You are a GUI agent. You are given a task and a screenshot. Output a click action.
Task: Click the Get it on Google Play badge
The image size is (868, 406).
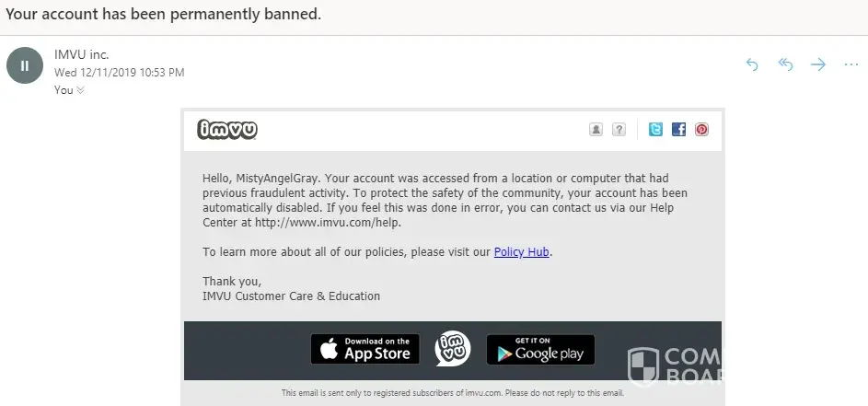click(540, 349)
